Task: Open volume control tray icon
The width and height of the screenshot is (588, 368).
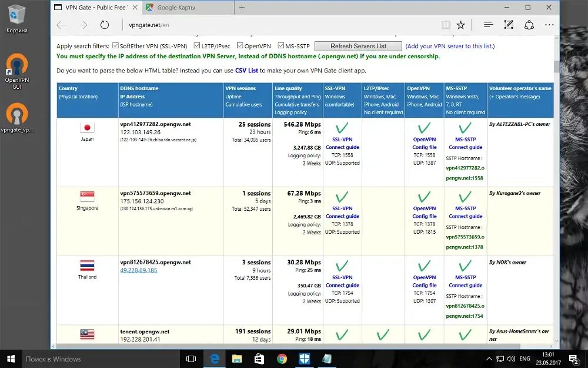Action: tap(511, 359)
